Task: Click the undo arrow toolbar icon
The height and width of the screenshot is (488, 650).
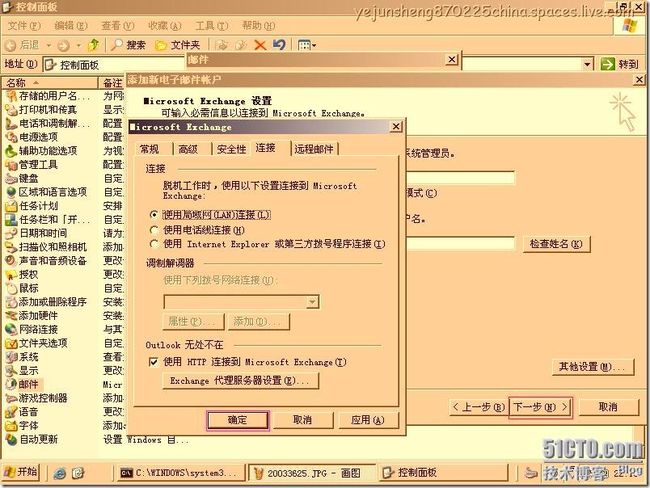Action: [279, 44]
